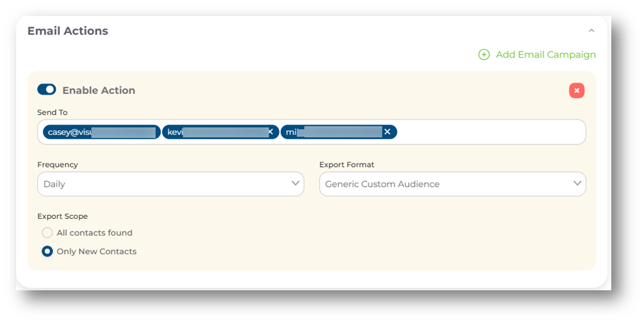Select the casey@ recipient chip

pos(101,132)
